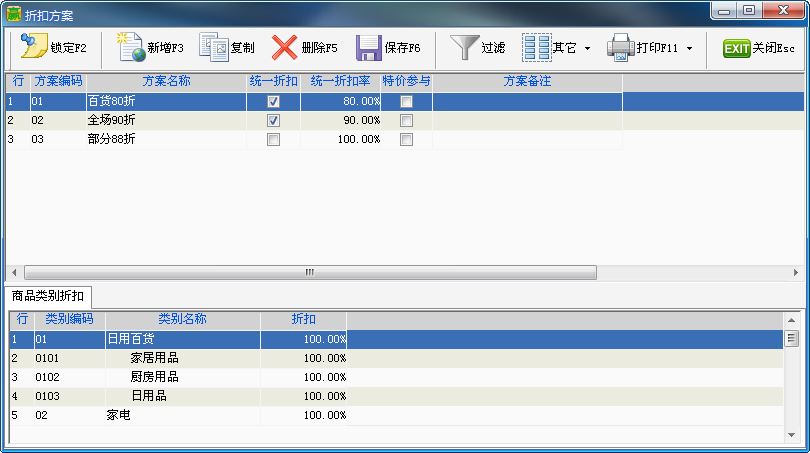Image resolution: width=810 pixels, height=453 pixels.
Task: Sort by the 方案名称 column header
Action: [166, 81]
